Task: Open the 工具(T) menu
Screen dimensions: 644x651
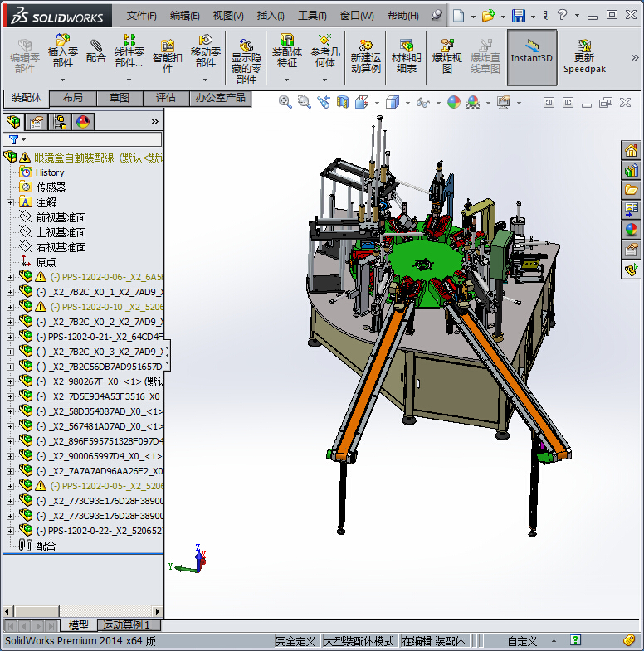Action: [x=312, y=16]
